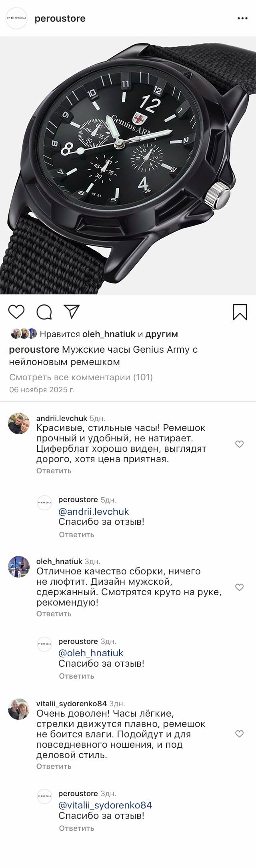Like the post with the heart icon
This screenshot has height=868, width=256.
click(x=16, y=312)
